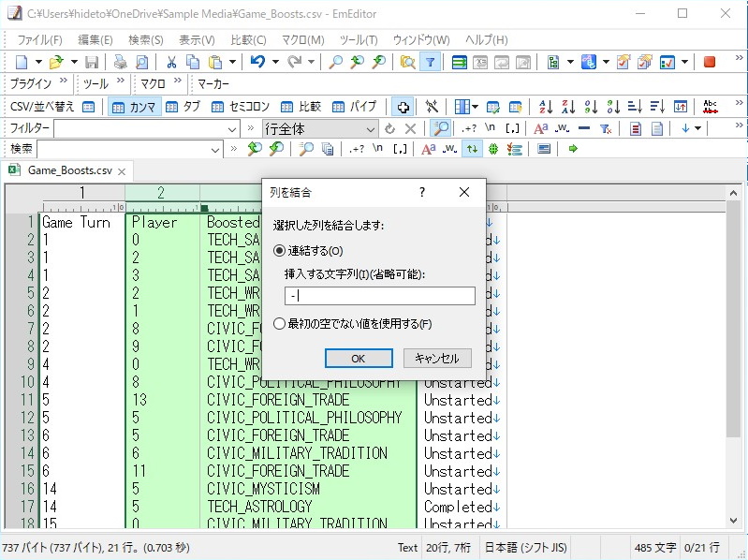This screenshot has height=560, width=748.
Task: Click the red Record macro icon
Action: [710, 62]
